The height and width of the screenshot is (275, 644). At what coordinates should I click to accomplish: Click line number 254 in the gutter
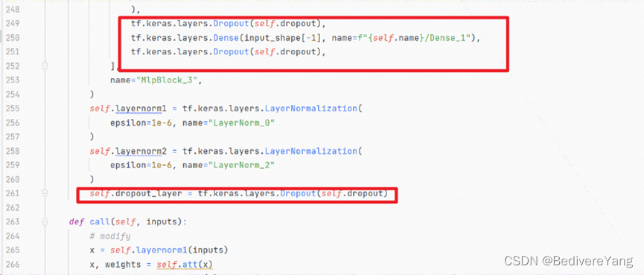tap(13, 94)
